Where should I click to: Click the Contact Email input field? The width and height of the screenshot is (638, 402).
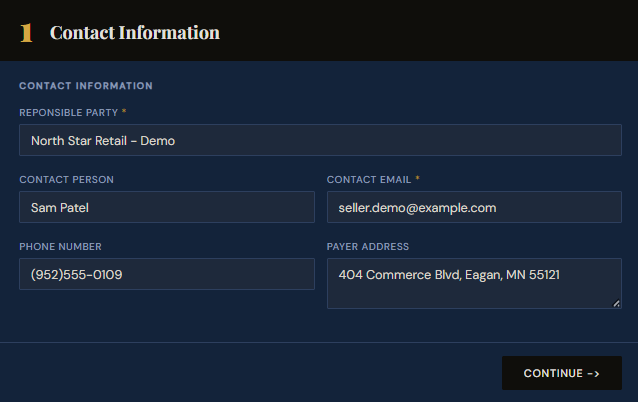[x=474, y=207]
